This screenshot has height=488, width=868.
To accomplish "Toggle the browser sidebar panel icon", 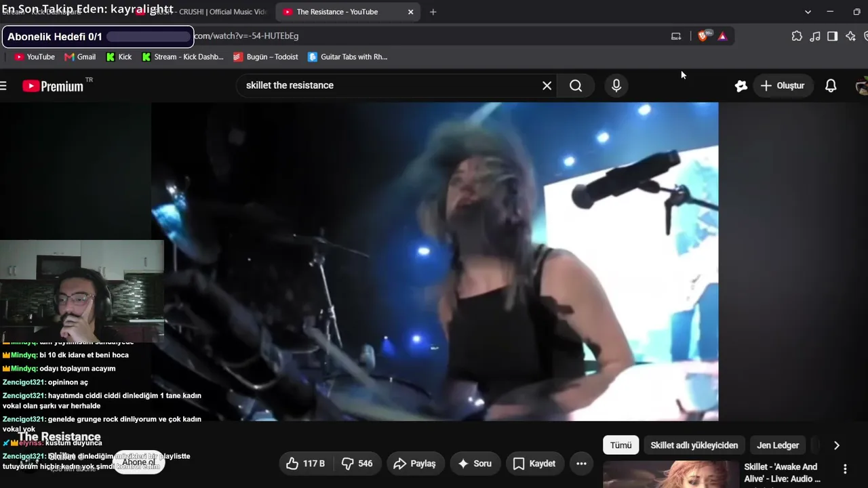I will pos(833,36).
